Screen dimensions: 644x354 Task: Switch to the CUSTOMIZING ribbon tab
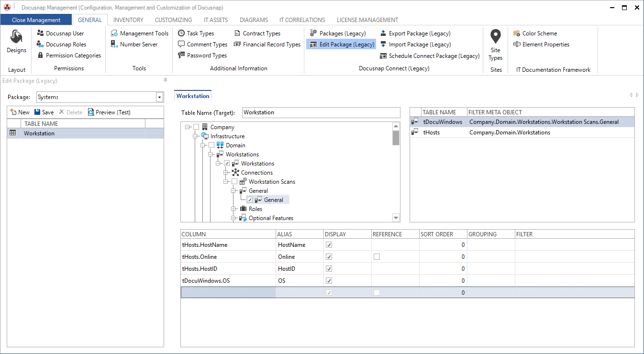174,20
